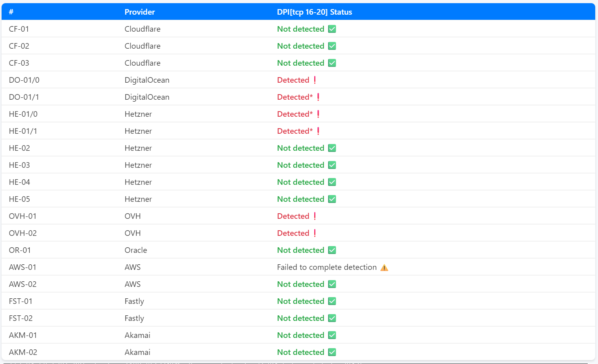Click the 'Failed to complete detection' status text
The image size is (598, 364).
327,267
